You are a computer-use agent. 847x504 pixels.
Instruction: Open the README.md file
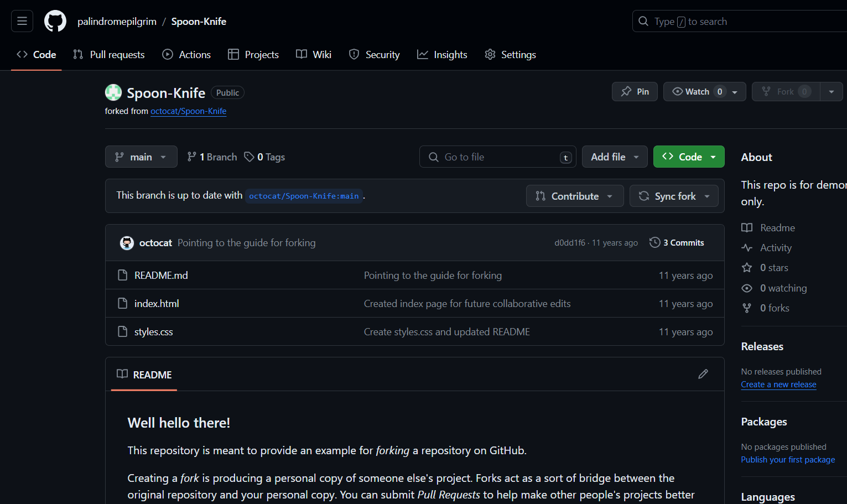161,275
